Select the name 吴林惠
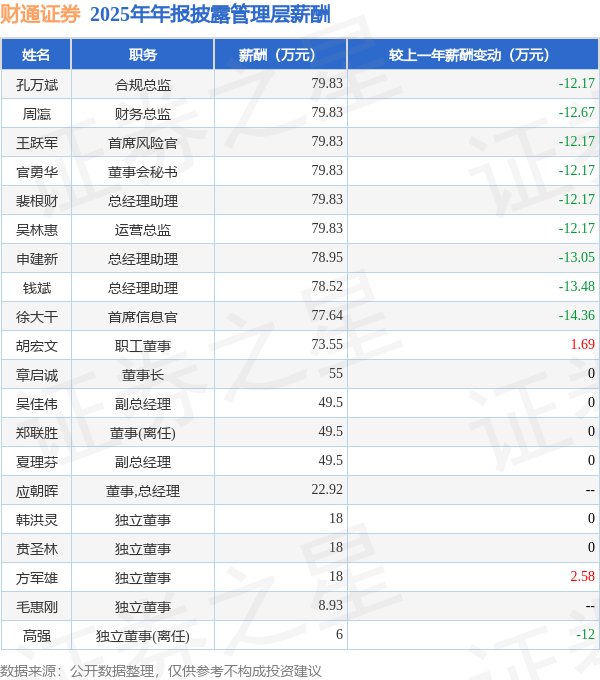600x680 pixels. click(x=37, y=229)
